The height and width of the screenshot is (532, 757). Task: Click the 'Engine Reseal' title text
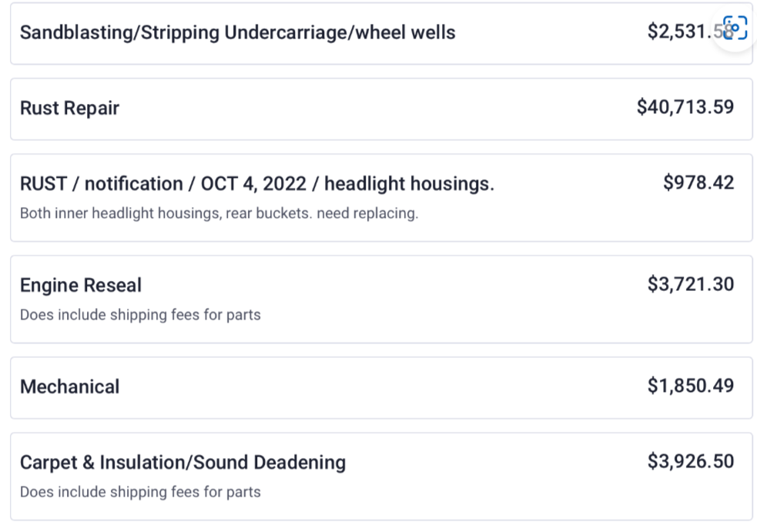81,286
